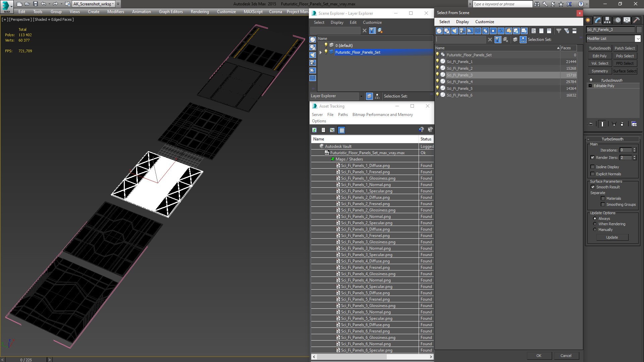Expand the Editable Poly stack entry
This screenshot has width=644, height=362.
coord(590,86)
